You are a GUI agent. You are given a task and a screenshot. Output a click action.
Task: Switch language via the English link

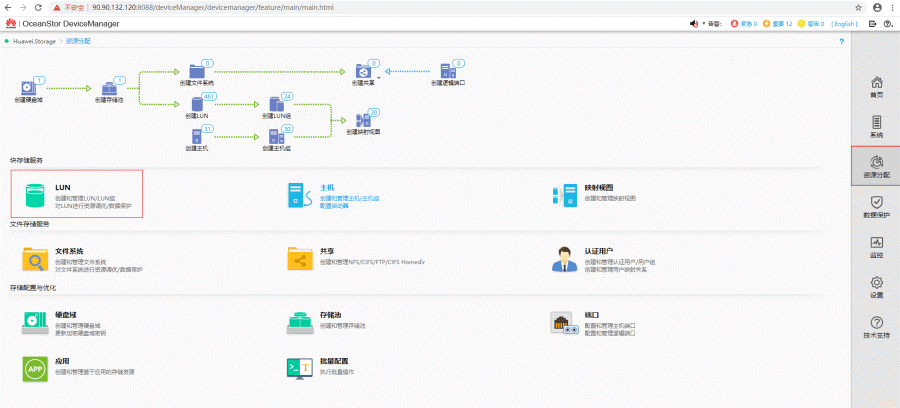tap(844, 23)
